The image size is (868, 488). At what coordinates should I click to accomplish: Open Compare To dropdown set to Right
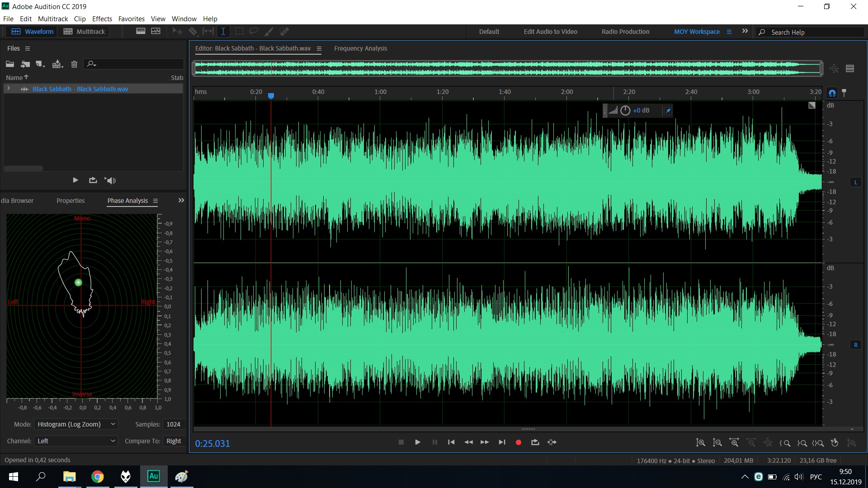174,441
